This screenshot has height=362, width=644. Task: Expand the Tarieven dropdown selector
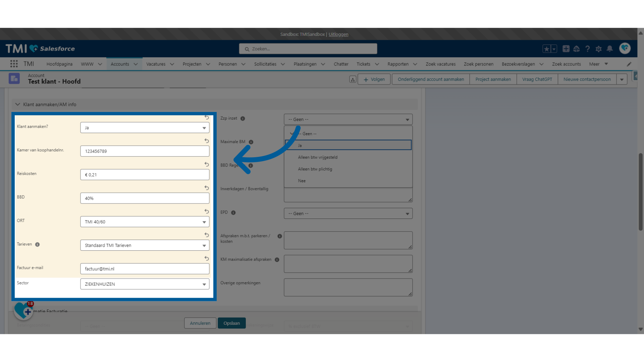(204, 245)
